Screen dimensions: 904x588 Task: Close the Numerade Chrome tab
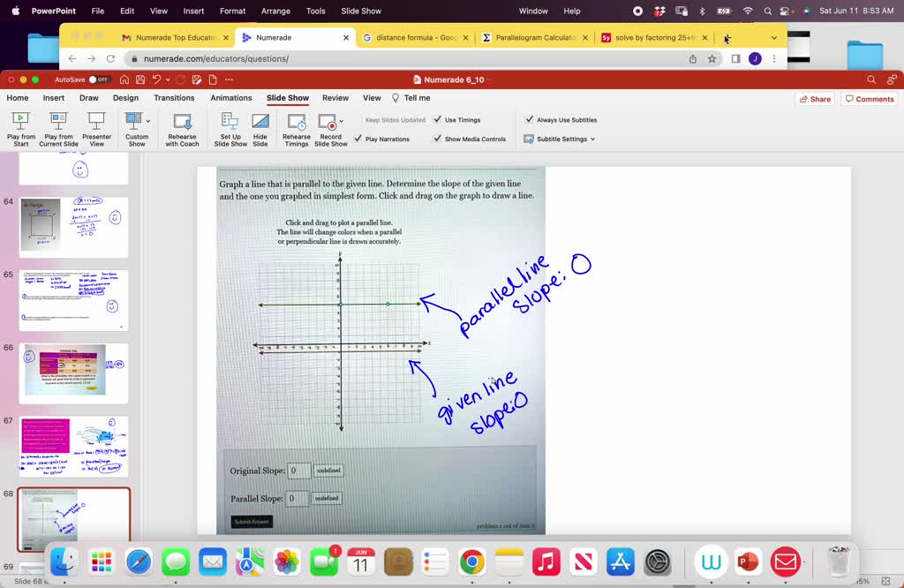point(346,37)
